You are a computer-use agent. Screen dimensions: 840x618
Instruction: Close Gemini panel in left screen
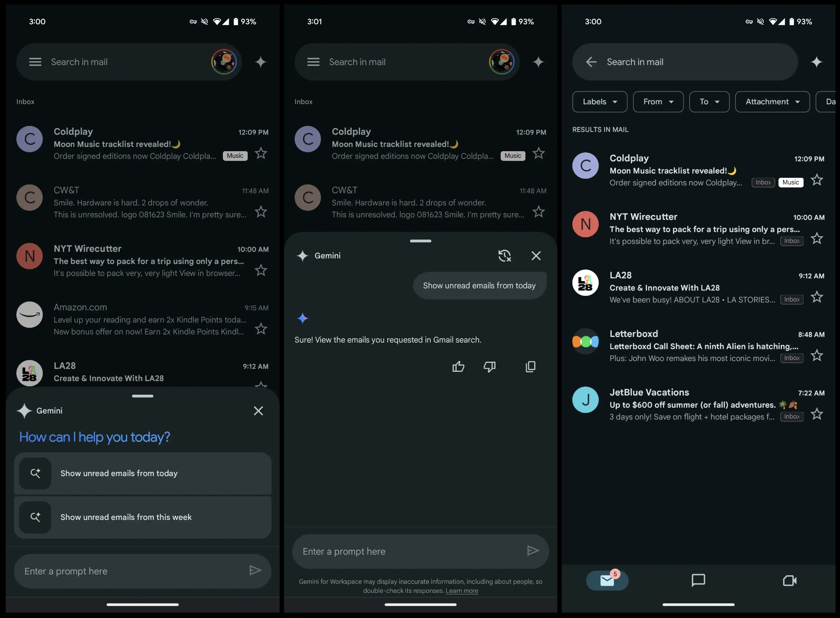[x=258, y=411]
